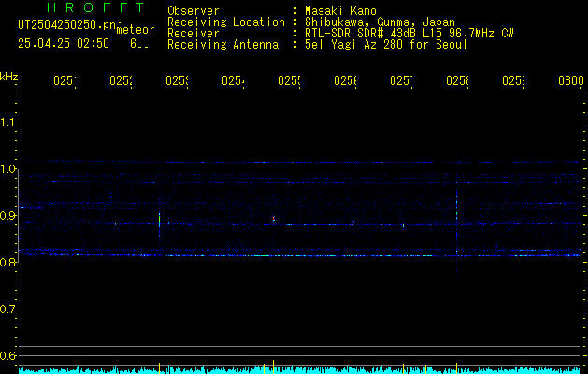Click the 0.9 frequency axis label
This screenshot has width=588, height=374.
pyautogui.click(x=7, y=216)
